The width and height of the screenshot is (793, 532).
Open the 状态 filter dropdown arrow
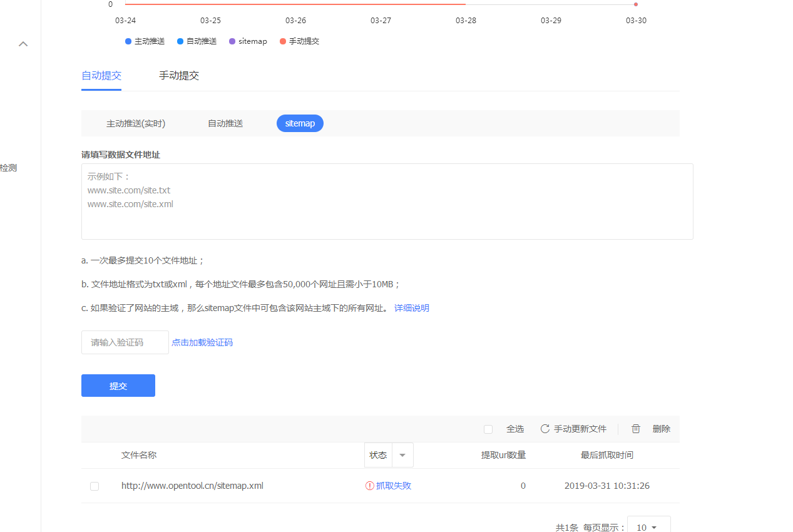point(402,455)
